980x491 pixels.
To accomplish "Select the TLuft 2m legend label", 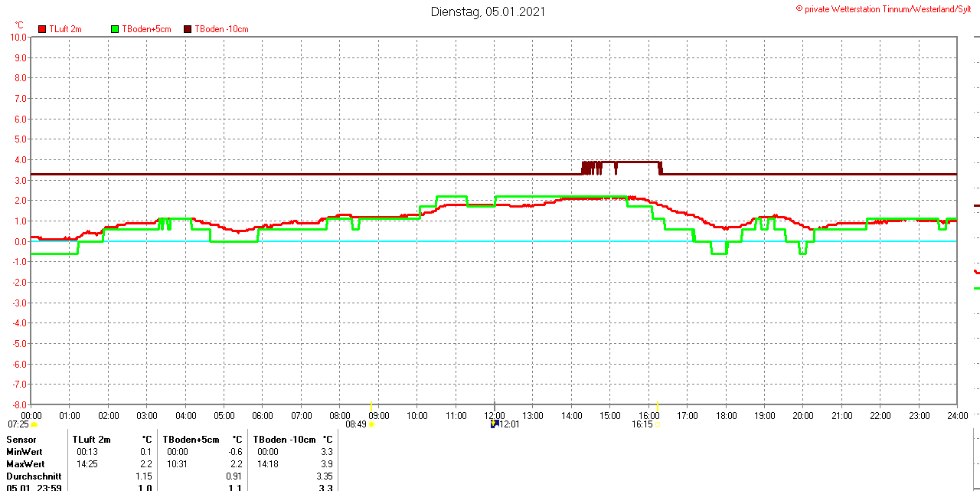I will pyautogui.click(x=65, y=29).
